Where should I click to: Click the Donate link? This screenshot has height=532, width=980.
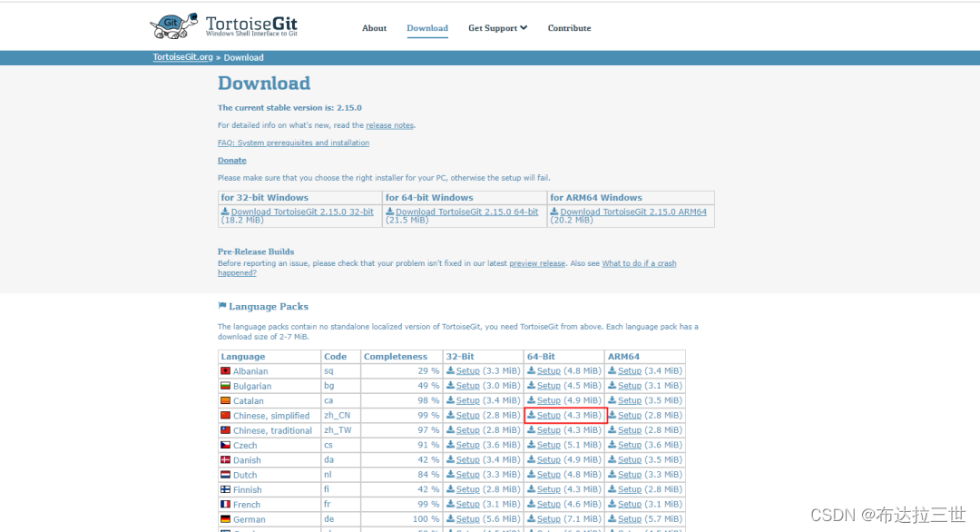pyautogui.click(x=232, y=160)
